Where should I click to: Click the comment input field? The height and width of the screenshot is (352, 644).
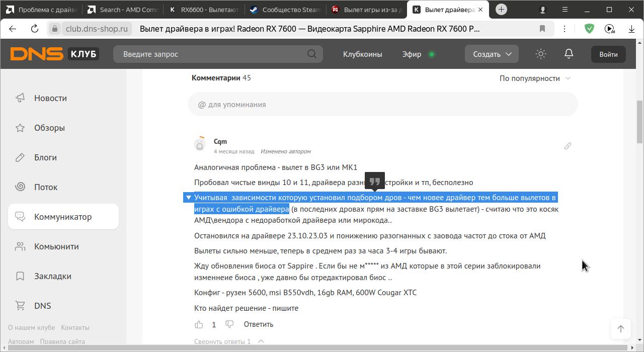click(x=382, y=105)
